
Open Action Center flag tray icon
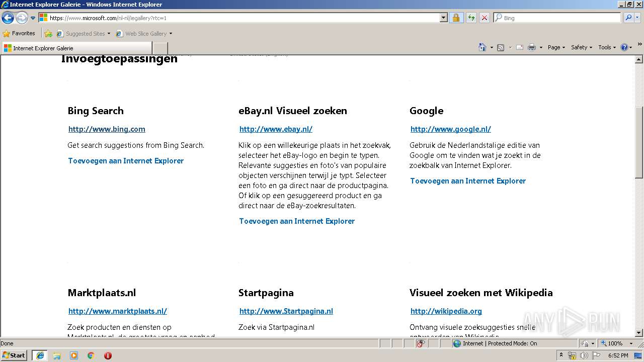coord(596,355)
